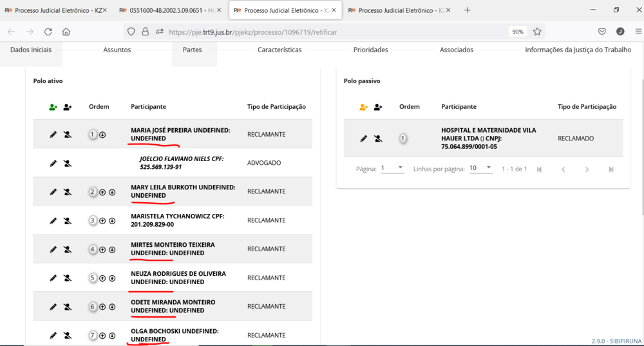Open the Página number dropdown
644x346 pixels.
click(392, 168)
